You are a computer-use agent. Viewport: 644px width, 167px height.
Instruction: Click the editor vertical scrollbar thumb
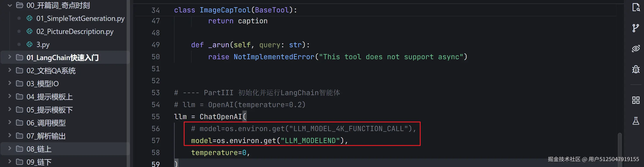coord(620,150)
